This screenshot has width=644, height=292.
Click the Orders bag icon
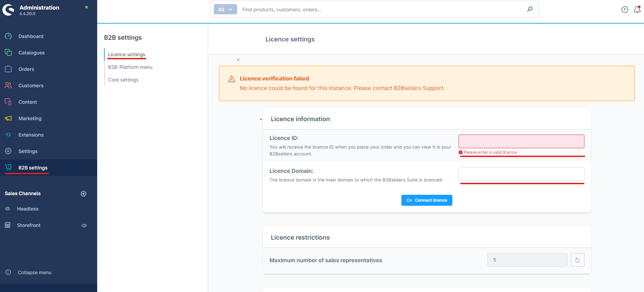tap(8, 69)
